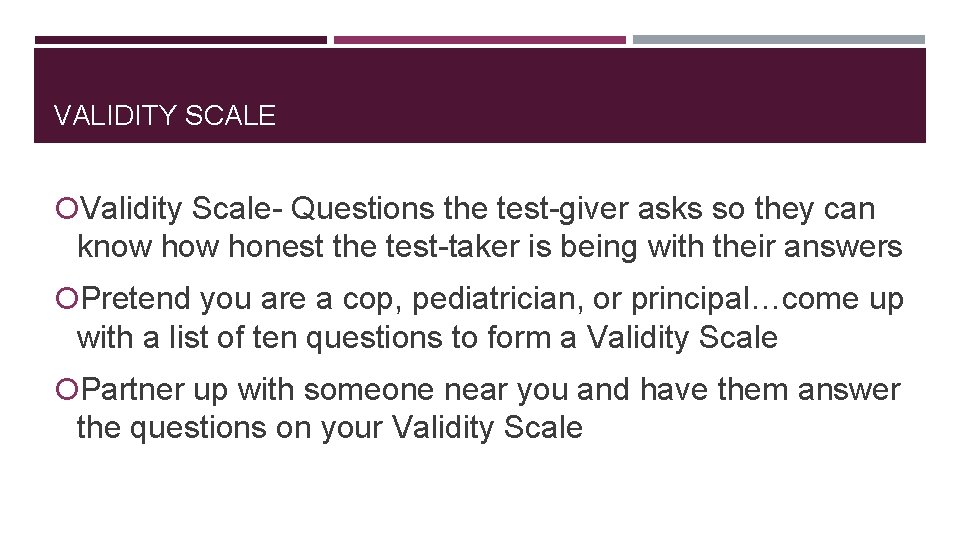This screenshot has height=540, width=960.
Task: Select the magenta accent bar at top
Action: [480, 40]
